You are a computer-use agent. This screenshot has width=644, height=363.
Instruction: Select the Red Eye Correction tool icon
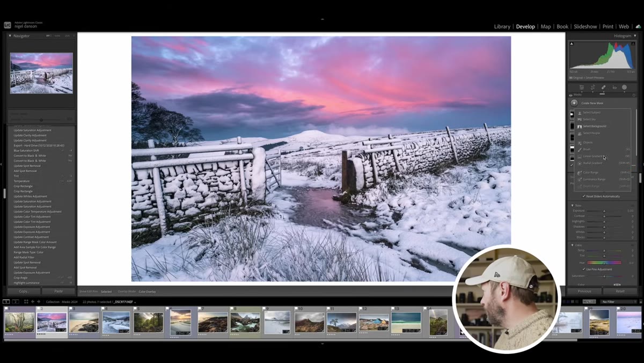[614, 87]
